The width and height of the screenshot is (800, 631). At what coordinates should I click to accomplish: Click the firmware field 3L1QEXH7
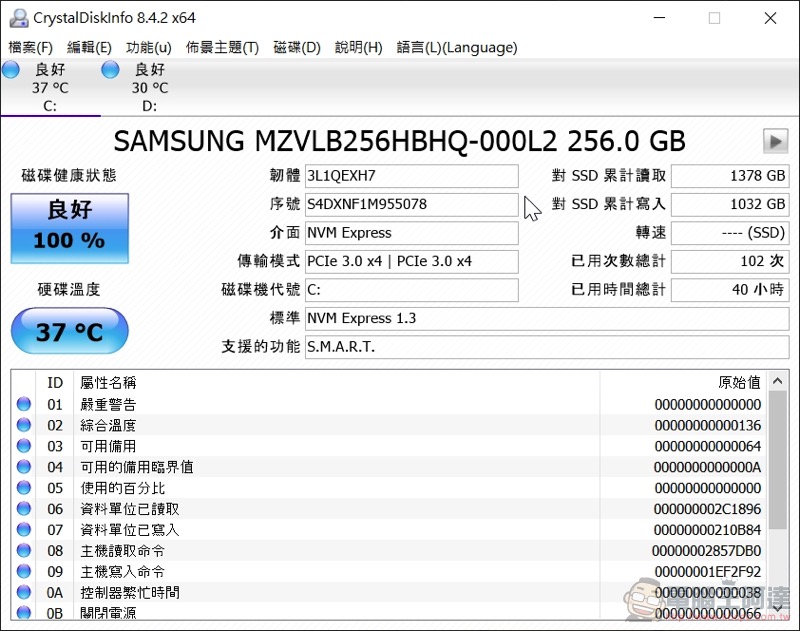click(x=412, y=176)
